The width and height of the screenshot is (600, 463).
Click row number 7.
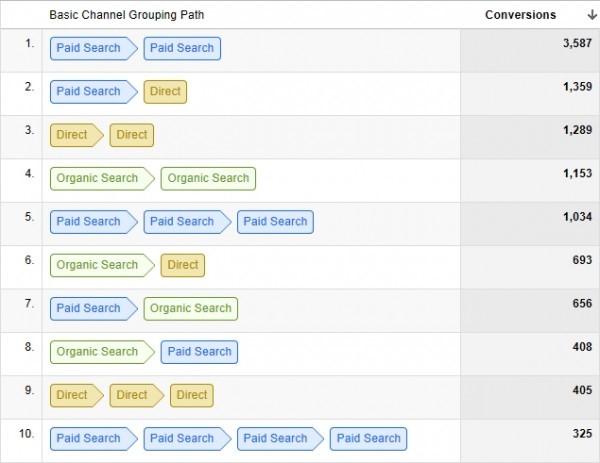tap(29, 304)
